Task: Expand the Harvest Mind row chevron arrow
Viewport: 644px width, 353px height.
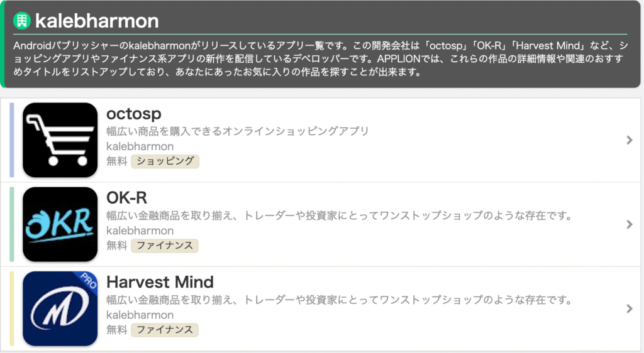Action: pyautogui.click(x=630, y=308)
